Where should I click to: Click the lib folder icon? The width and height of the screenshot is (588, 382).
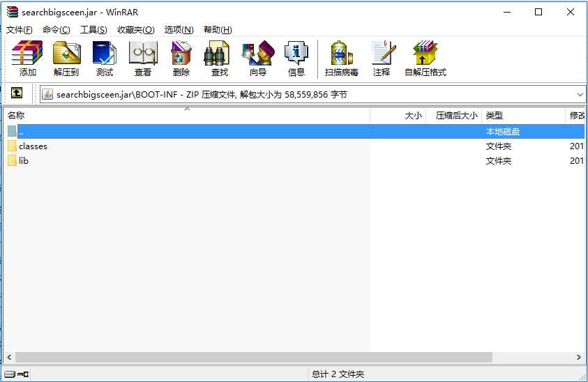(x=12, y=160)
